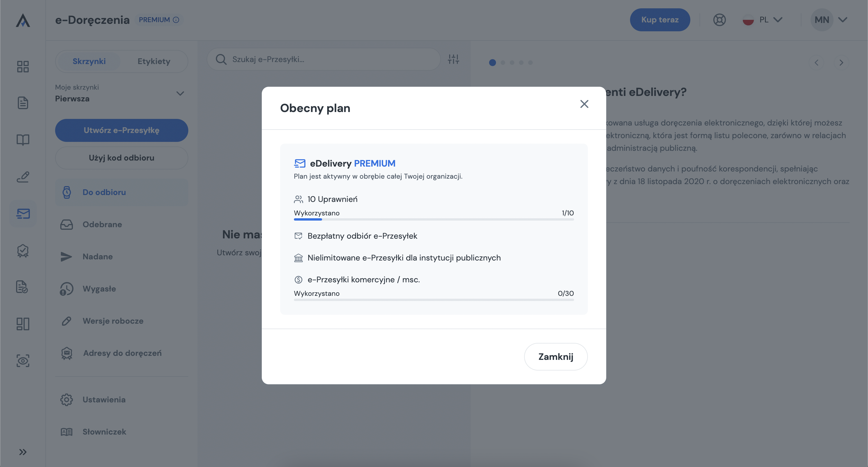Click the Wygasłe expired clock icon
This screenshot has width=868, height=467.
point(66,289)
